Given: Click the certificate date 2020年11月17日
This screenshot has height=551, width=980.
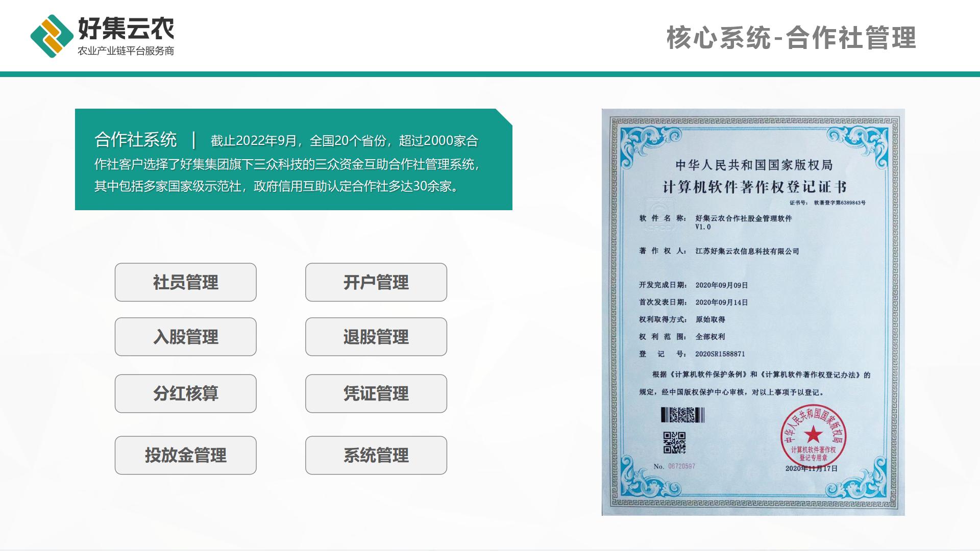Looking at the screenshot, I should point(812,468).
